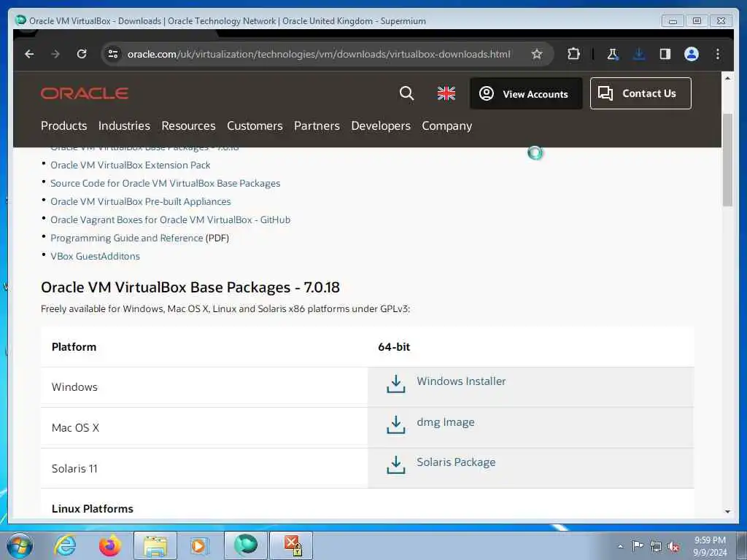747x560 pixels.
Task: Open Chrome Labs flask icon
Action: (x=612, y=54)
